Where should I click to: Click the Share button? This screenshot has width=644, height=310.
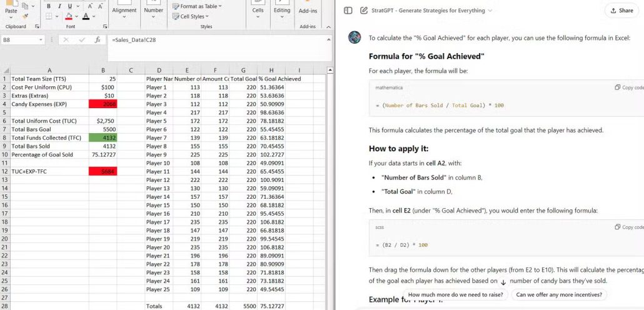[622, 11]
